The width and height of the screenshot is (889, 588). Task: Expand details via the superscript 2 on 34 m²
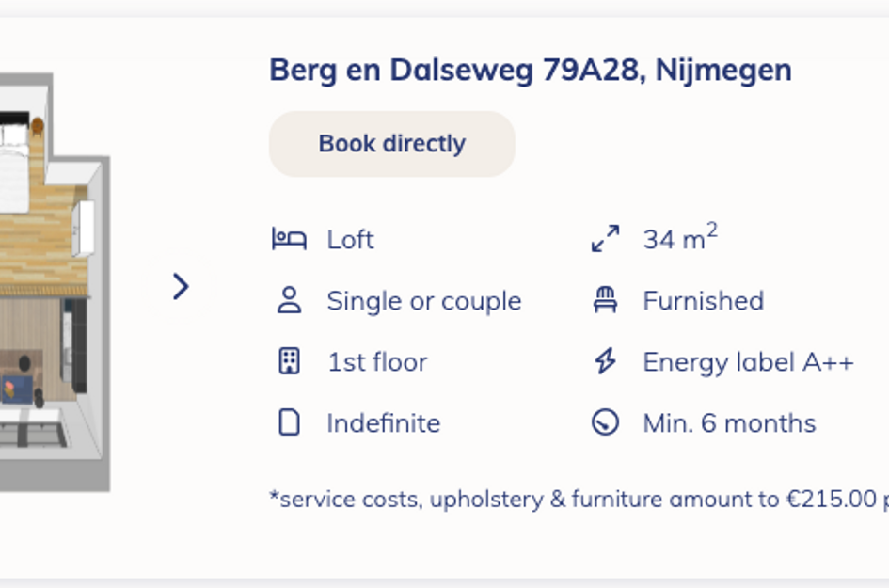tap(711, 229)
